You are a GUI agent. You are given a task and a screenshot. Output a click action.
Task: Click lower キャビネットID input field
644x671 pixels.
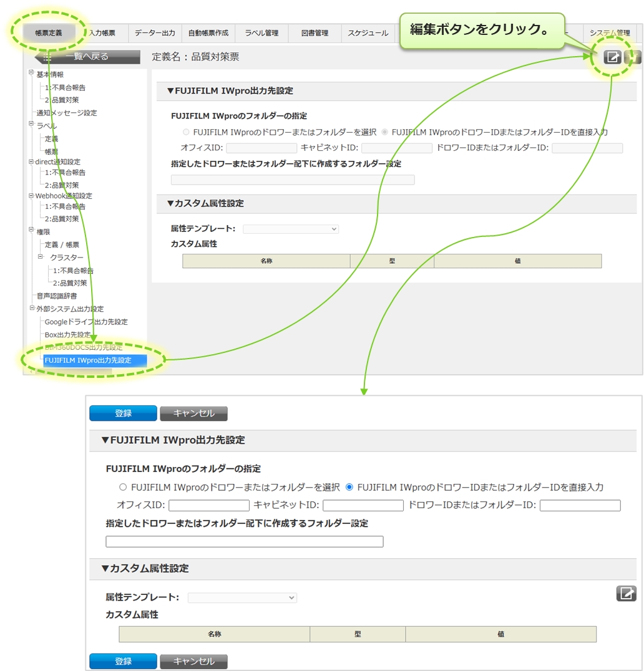[x=363, y=505]
